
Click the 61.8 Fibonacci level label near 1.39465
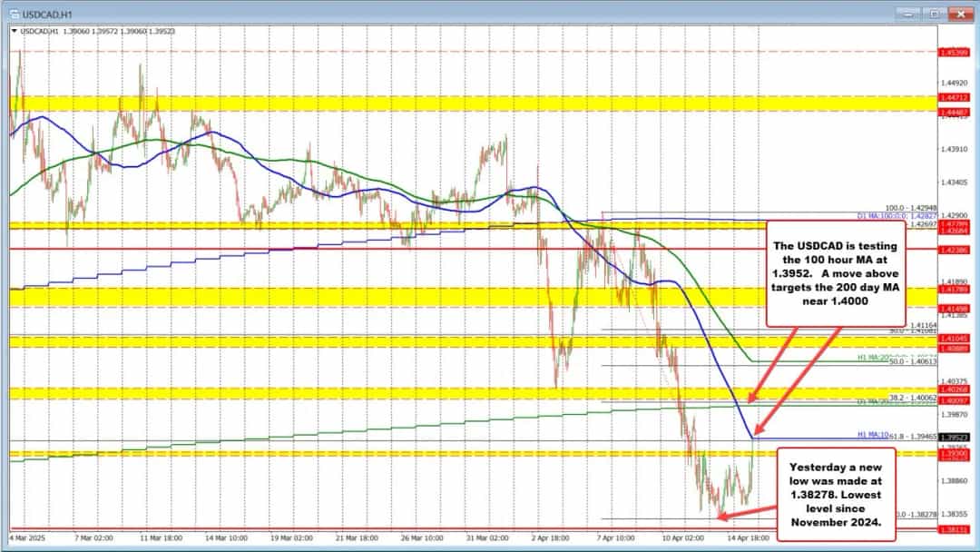[910, 436]
